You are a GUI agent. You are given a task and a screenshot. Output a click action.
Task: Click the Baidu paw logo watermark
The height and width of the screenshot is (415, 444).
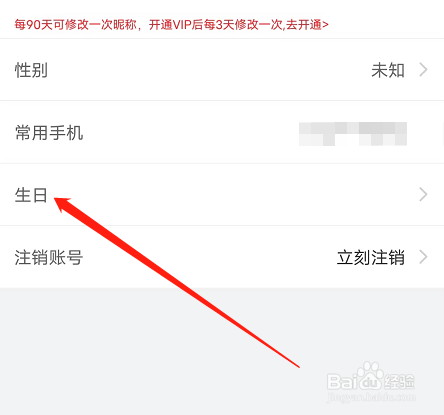pos(369,376)
